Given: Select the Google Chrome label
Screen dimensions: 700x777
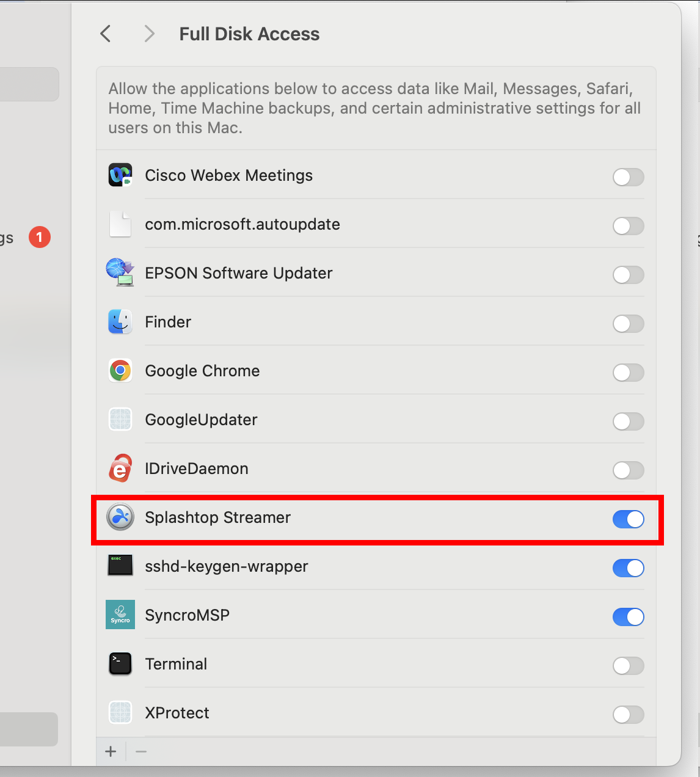Looking at the screenshot, I should click(x=202, y=371).
